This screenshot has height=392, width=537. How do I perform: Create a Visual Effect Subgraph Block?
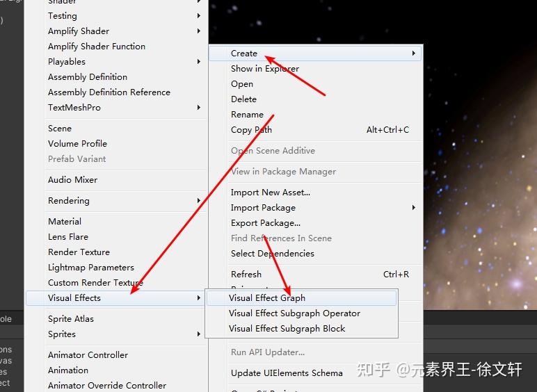[301, 328]
